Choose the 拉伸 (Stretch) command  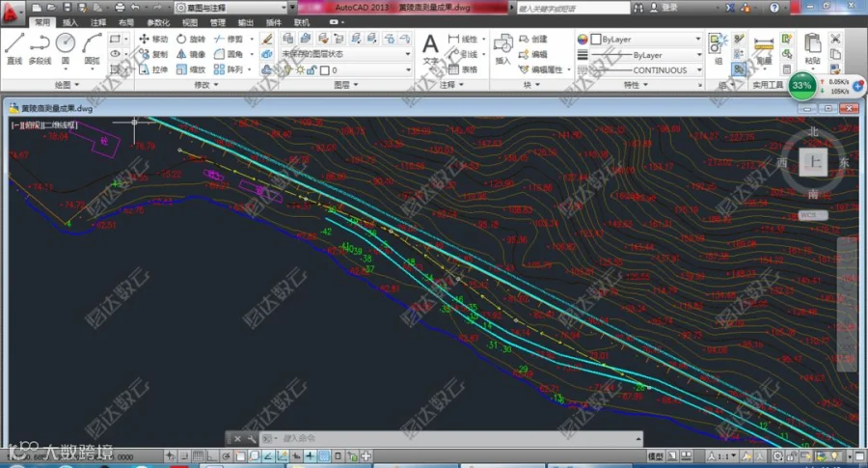coord(153,69)
